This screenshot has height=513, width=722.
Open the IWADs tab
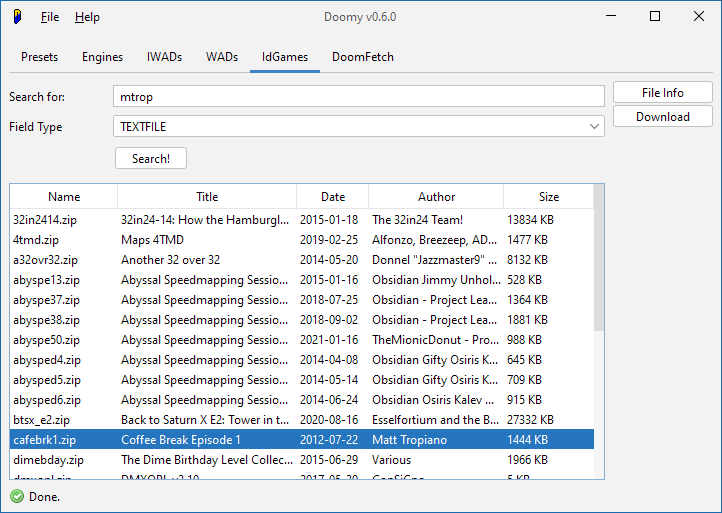coord(164,57)
